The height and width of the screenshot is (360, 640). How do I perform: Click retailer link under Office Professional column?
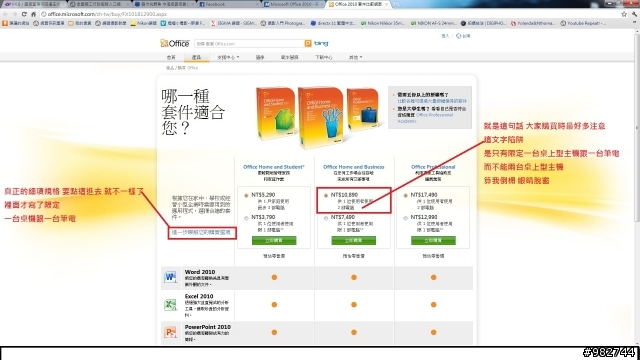433,256
